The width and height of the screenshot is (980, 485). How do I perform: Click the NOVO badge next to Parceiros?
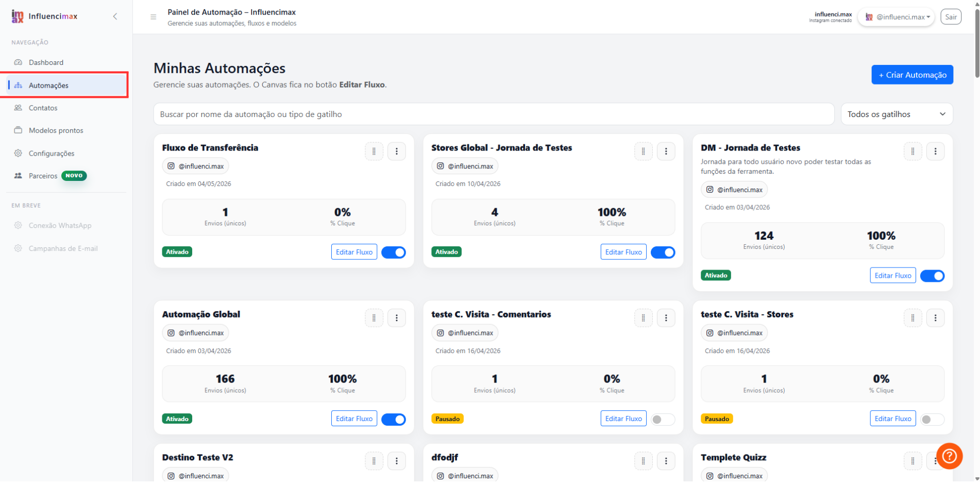pos(74,176)
